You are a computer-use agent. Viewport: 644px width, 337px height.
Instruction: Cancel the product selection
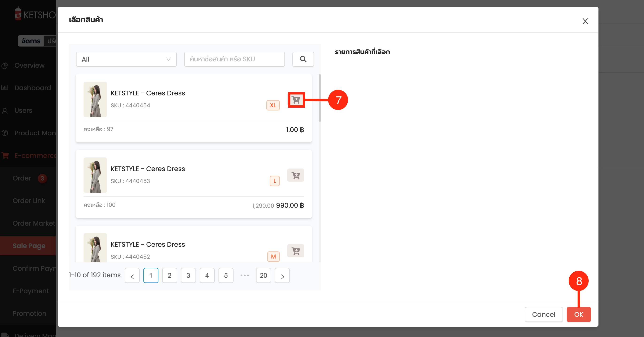[544, 314]
